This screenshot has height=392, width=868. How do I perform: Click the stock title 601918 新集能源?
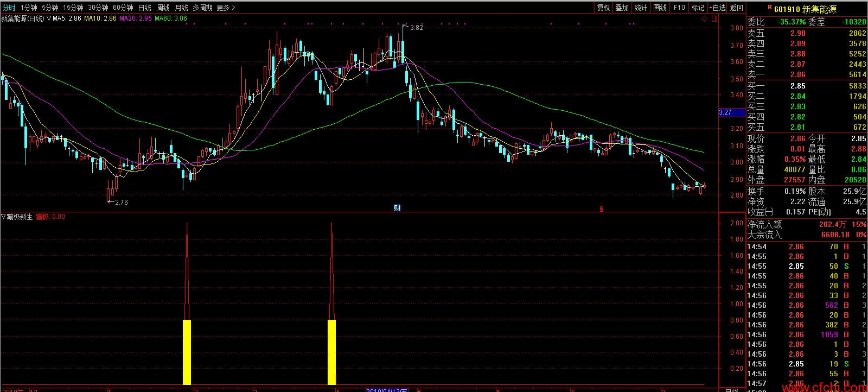805,9
